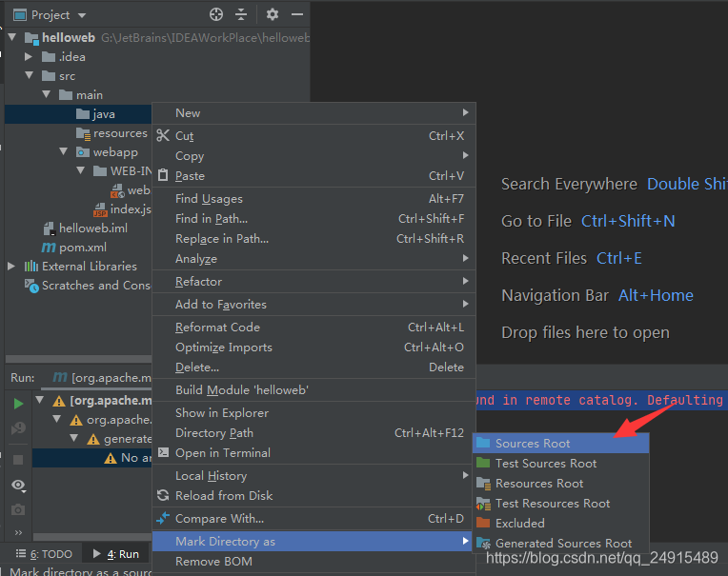Collapse the main folder
This screenshot has width=728, height=576.
pyautogui.click(x=47, y=94)
